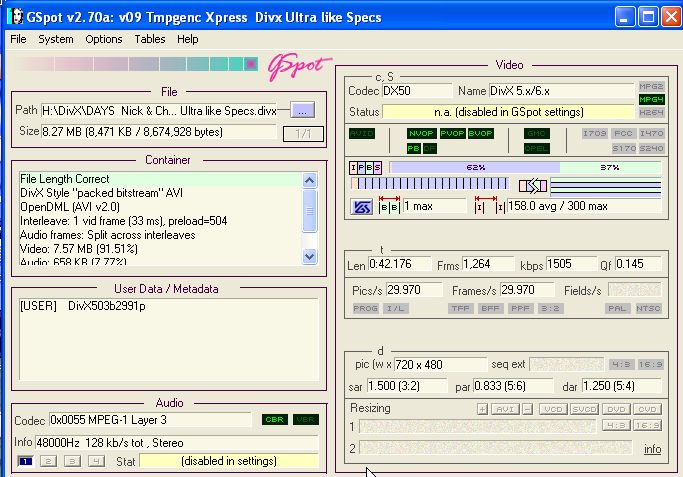Click the H264 codec type indicator
The width and height of the screenshot is (683, 477).
651,112
